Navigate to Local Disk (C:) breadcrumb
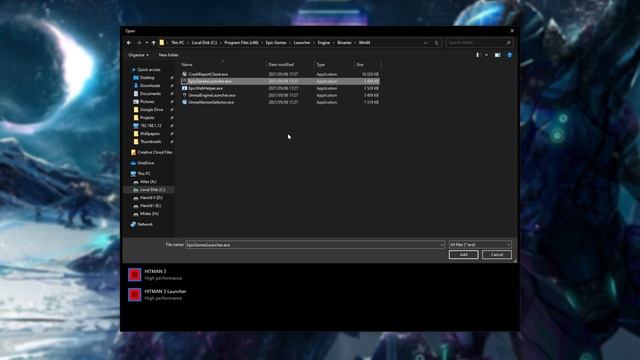Image resolution: width=640 pixels, height=360 pixels. coord(204,42)
